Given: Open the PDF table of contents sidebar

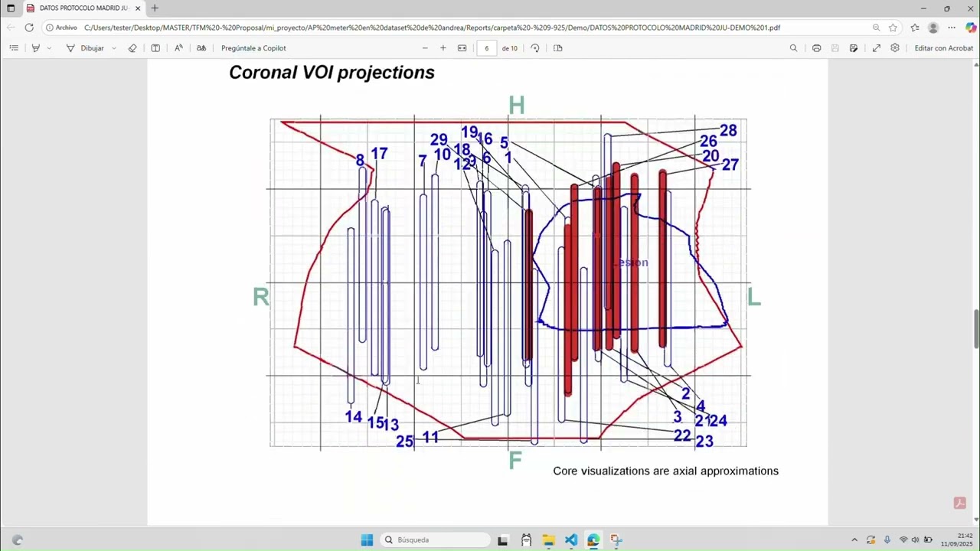Looking at the screenshot, I should (x=14, y=47).
